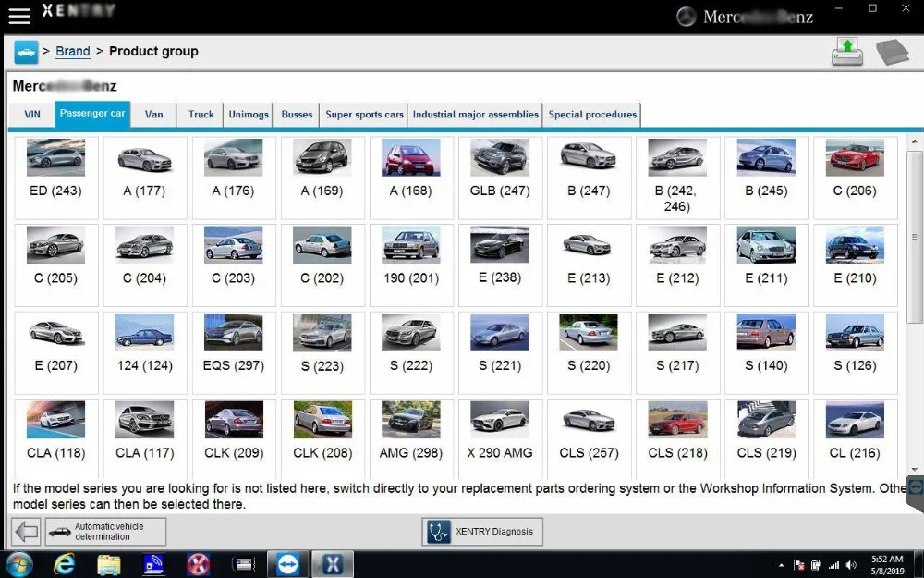Select the S (217) model tile
The image size is (924, 578).
click(677, 352)
